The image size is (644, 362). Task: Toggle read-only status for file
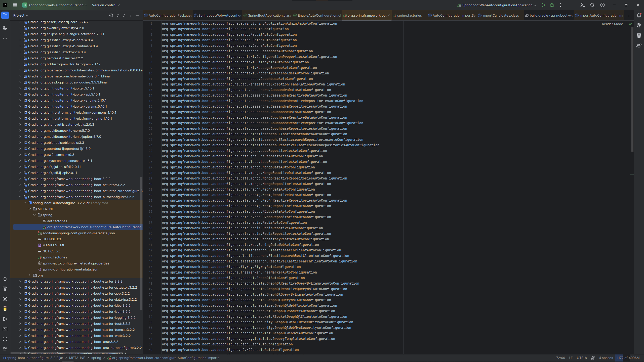click(593, 358)
